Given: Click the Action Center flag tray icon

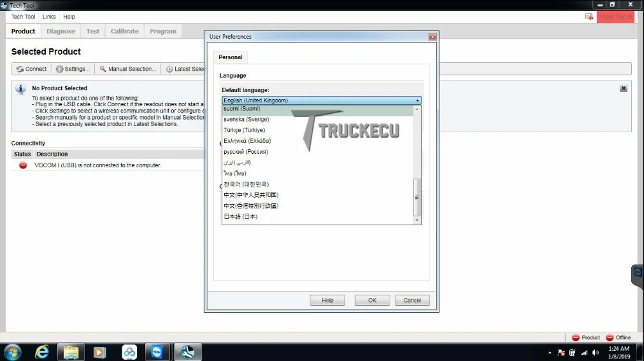Looking at the screenshot, I should [561, 353].
